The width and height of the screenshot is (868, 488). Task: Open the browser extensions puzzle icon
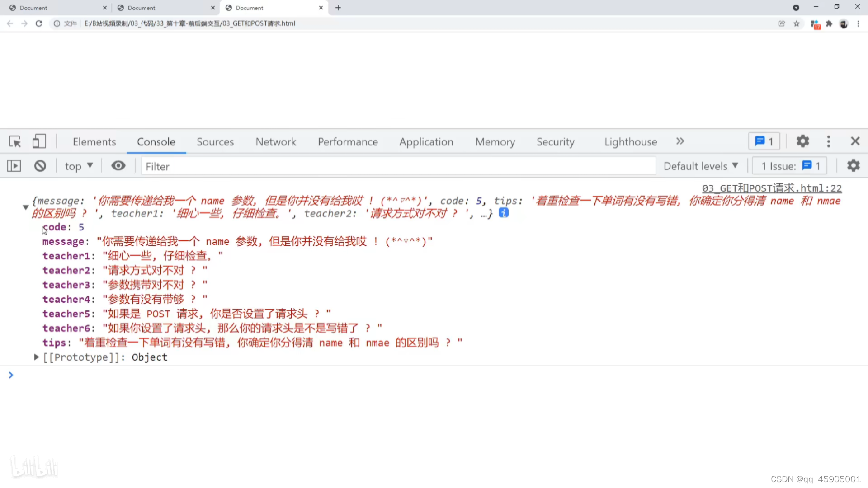coord(830,23)
